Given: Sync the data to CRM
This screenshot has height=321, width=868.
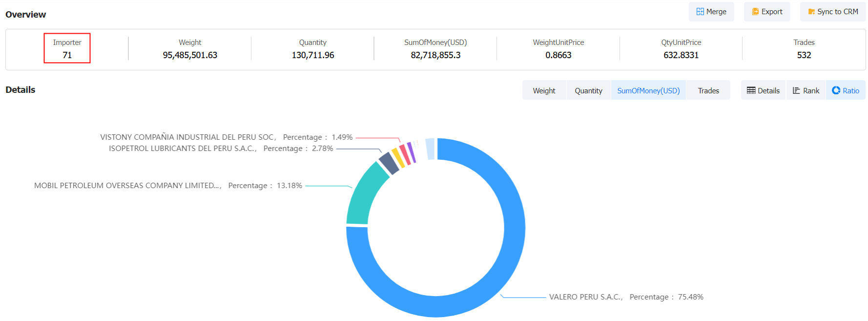Looking at the screenshot, I should point(833,12).
